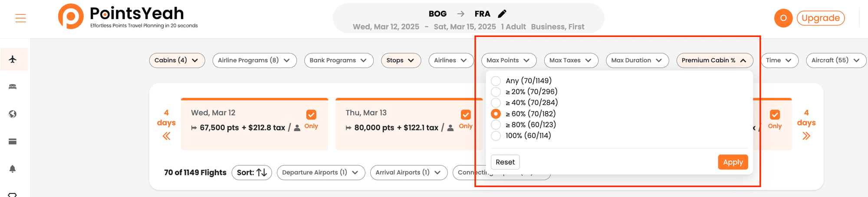Select the flights airplane sidebar icon
This screenshot has height=197, width=868.
[13, 59]
